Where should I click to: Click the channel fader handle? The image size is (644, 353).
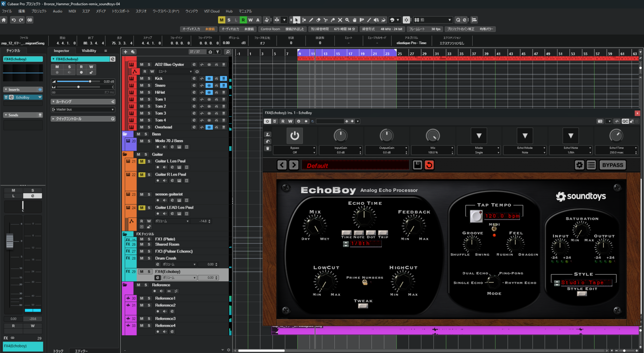[x=10, y=241]
